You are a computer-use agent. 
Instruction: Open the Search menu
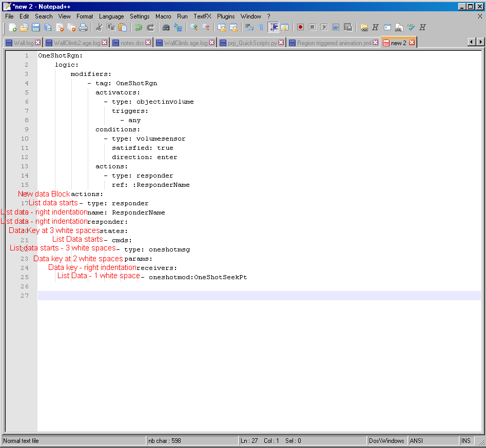[x=44, y=16]
